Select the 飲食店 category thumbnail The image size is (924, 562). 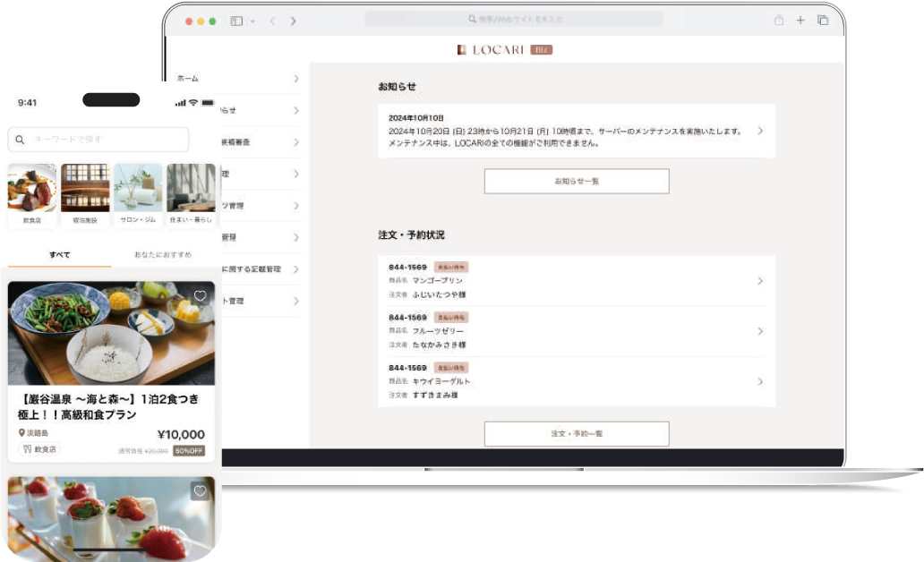32,194
